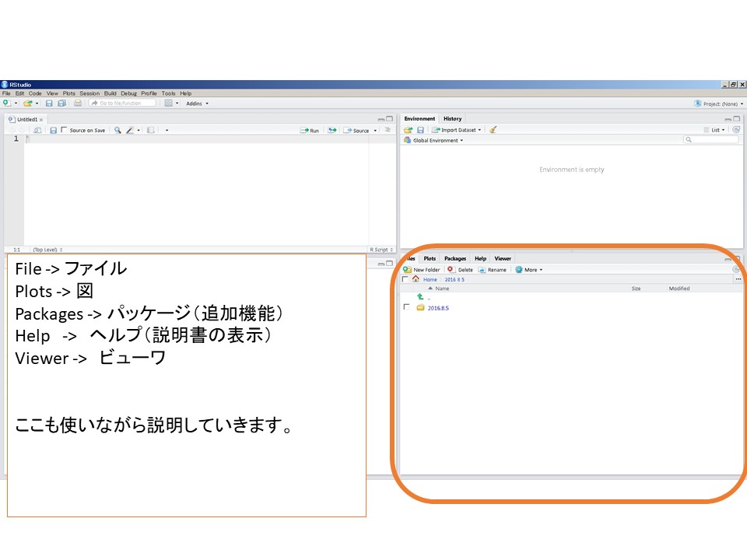Click the save current document icon in main toolbar
Screen dimensions: 747x560
pyautogui.click(x=49, y=103)
